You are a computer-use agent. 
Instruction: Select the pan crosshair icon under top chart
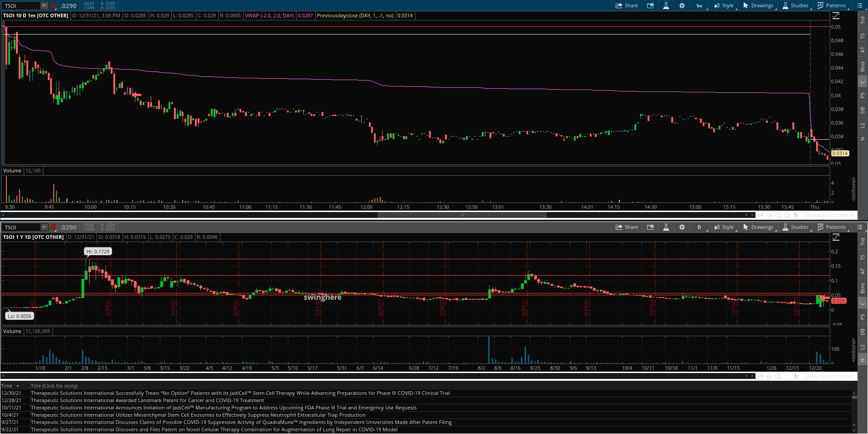[770, 215]
